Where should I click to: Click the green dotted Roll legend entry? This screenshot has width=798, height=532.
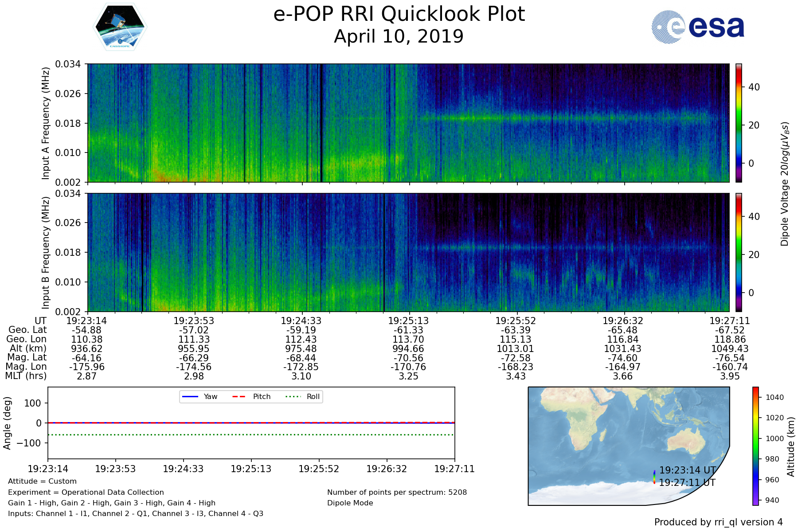pos(303,396)
